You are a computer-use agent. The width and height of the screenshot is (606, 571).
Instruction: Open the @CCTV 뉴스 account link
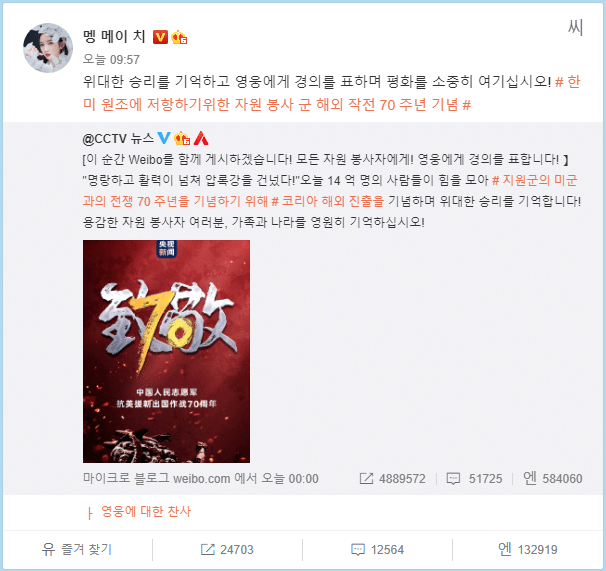[118, 139]
